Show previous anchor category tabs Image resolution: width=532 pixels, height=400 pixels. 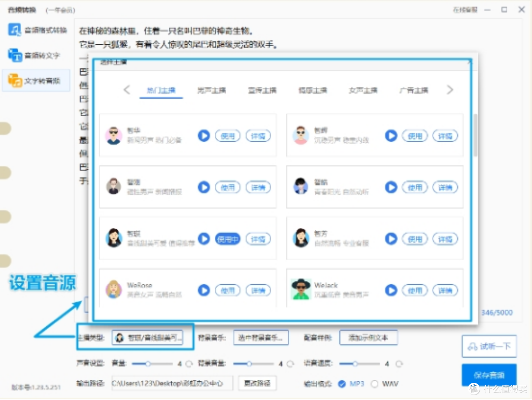click(x=127, y=90)
